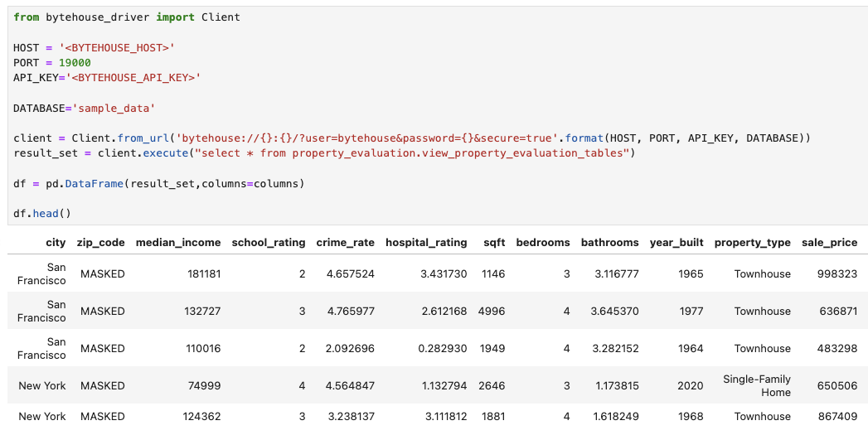Click the median_income column header
The height and width of the screenshot is (440, 868).
pos(178,243)
